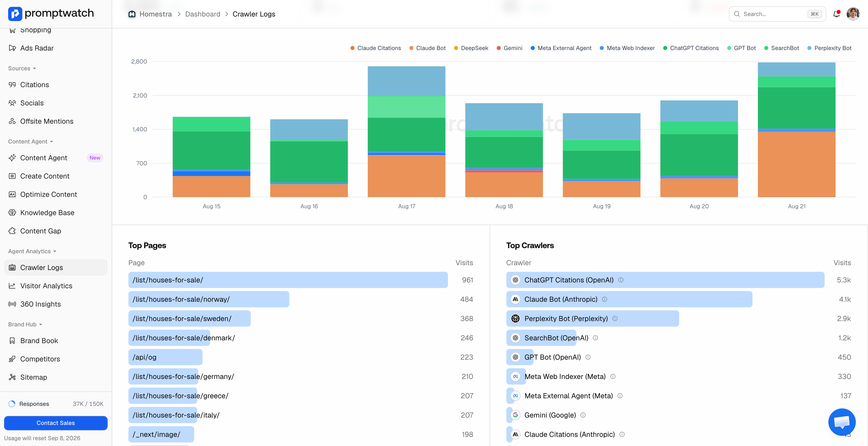Click the Aug 21 orange Claude Bot bar segment

pyautogui.click(x=797, y=165)
